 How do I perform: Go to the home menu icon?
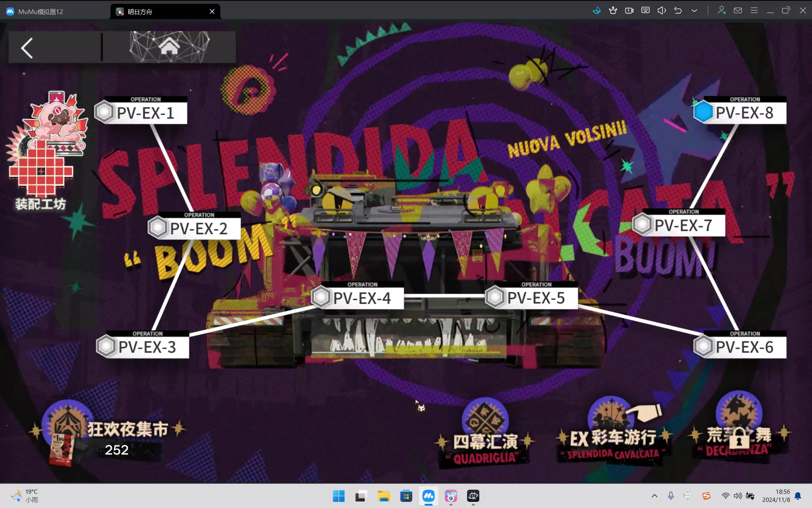[x=169, y=47]
